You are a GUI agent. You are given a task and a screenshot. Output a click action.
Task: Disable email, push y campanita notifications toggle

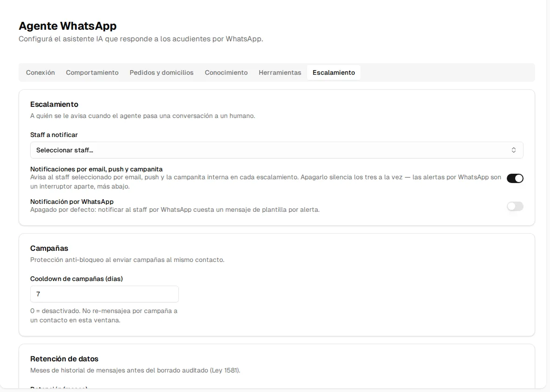coord(515,178)
